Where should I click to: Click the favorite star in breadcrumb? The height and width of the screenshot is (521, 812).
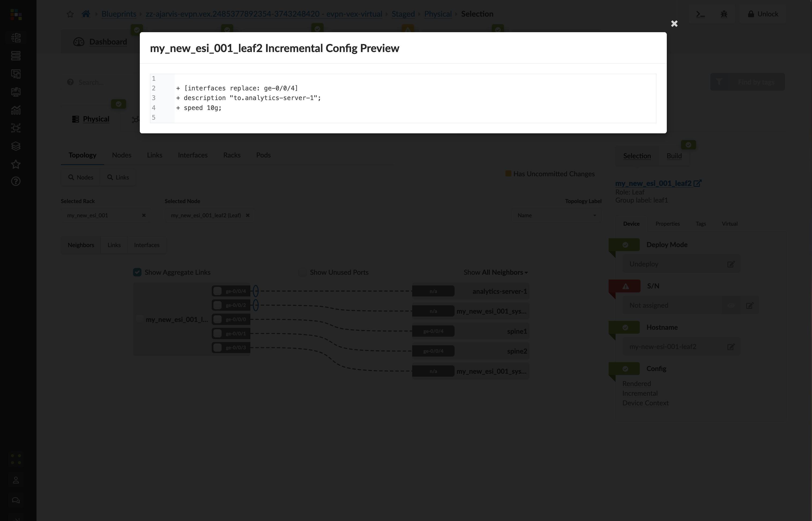point(70,14)
